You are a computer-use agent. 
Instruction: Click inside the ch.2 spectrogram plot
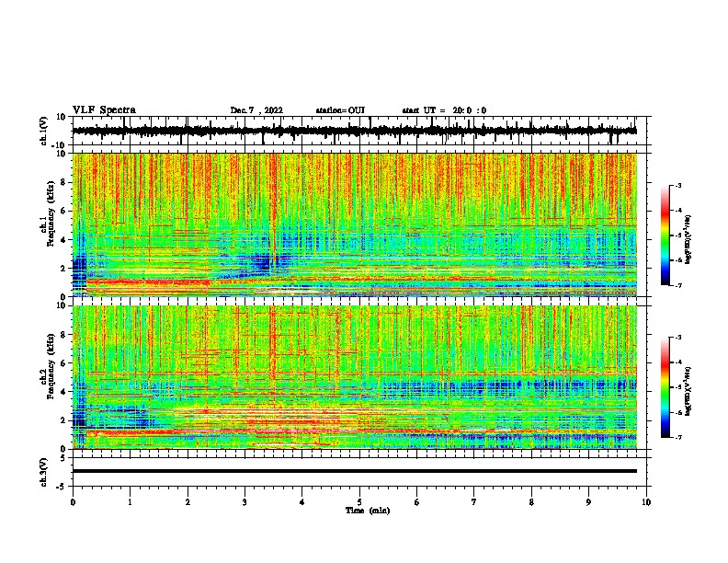(x=354, y=377)
